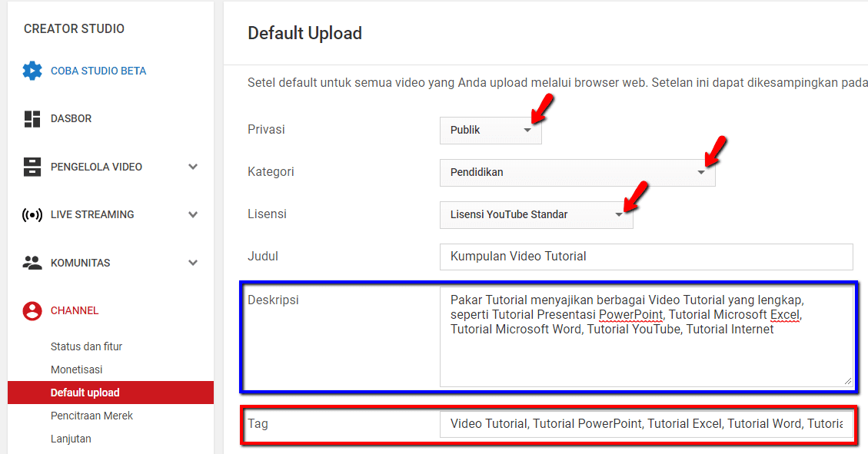
Task: Expand the Pengelola Video section chevron
Action: [193, 167]
